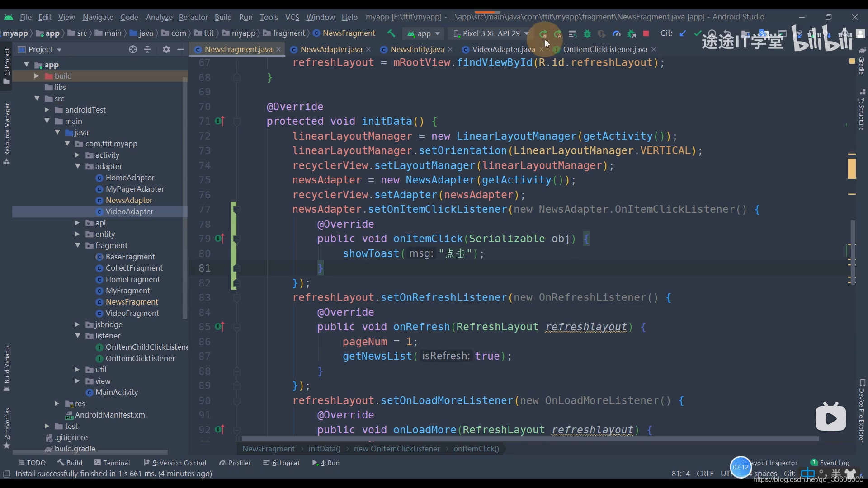This screenshot has width=868, height=488.
Task: Open the Navigate menu
Action: coord(98,17)
